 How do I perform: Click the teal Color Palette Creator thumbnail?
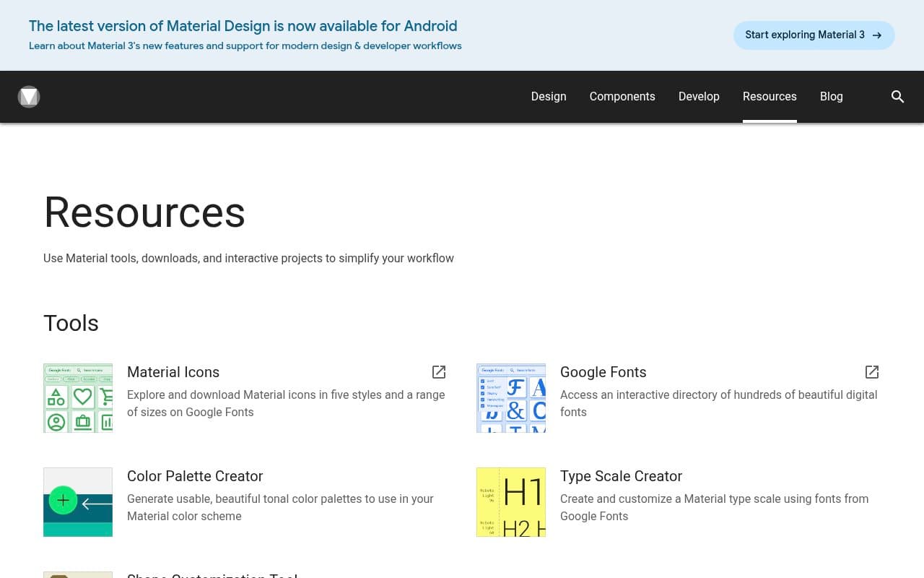coord(78,502)
